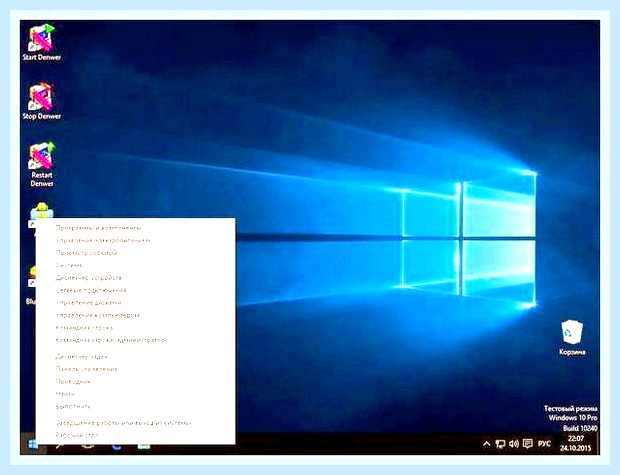This screenshot has height=475, width=620.
Task: Switch input language via РУС indicator
Action: pos(544,444)
